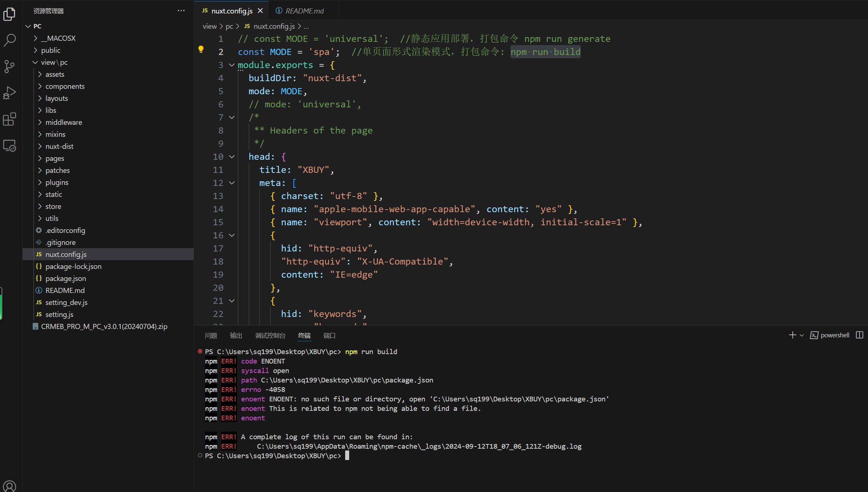Open the Accounts icon in activity bar
The width and height of the screenshot is (868, 492).
[9, 486]
